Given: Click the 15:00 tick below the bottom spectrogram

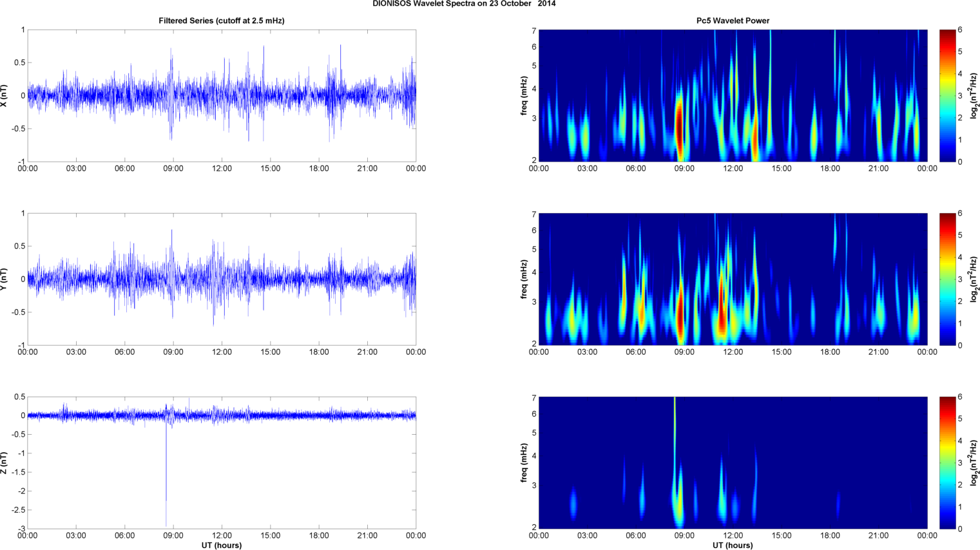Looking at the screenshot, I should (x=782, y=536).
